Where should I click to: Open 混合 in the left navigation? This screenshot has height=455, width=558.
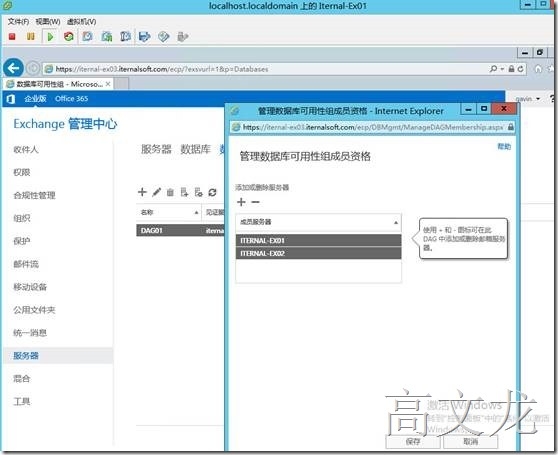(22, 378)
